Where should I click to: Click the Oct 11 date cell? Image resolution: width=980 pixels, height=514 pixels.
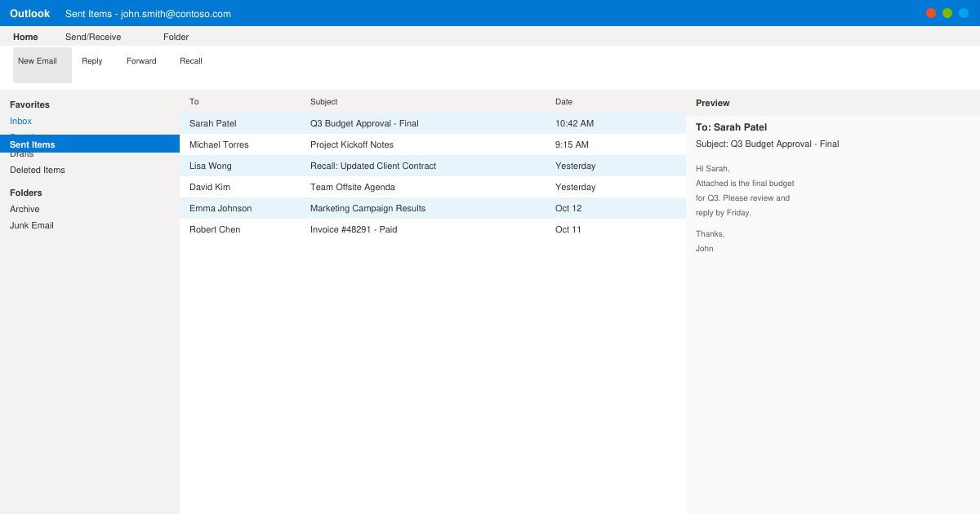(568, 229)
